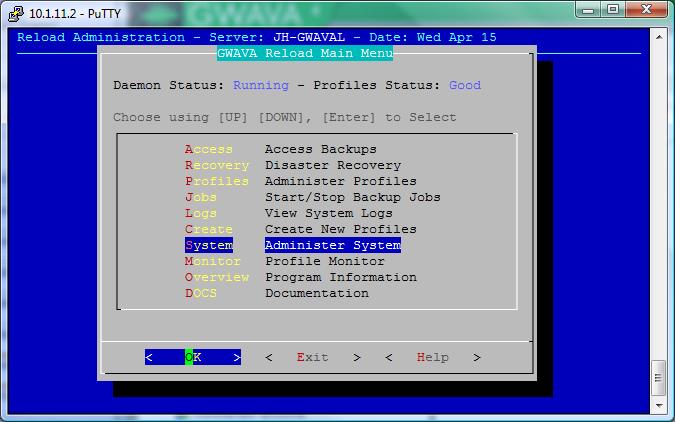Viewport: 675px width, 422px height.
Task: Open the DOCS menu entry
Action: [x=201, y=293]
